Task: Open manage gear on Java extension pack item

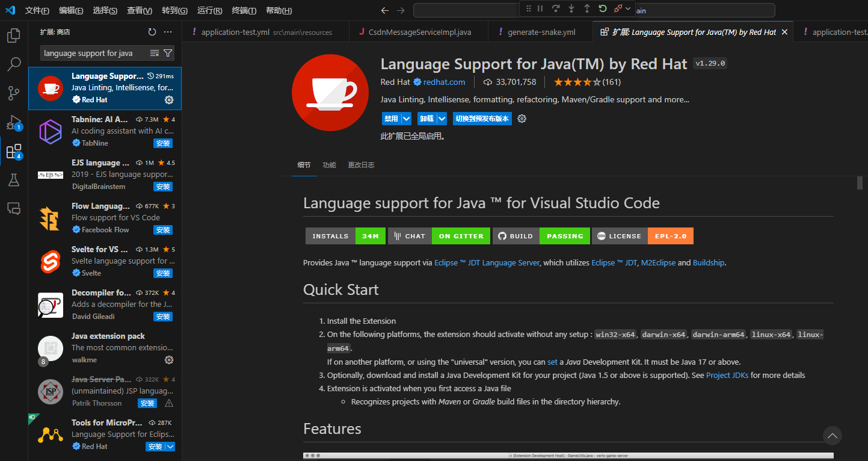Action: pyautogui.click(x=169, y=360)
